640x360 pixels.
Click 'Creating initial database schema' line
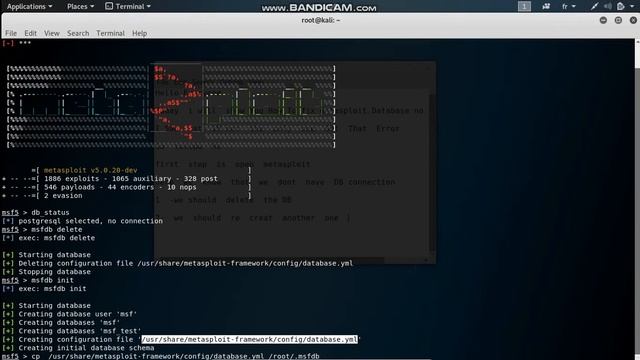[78, 348]
